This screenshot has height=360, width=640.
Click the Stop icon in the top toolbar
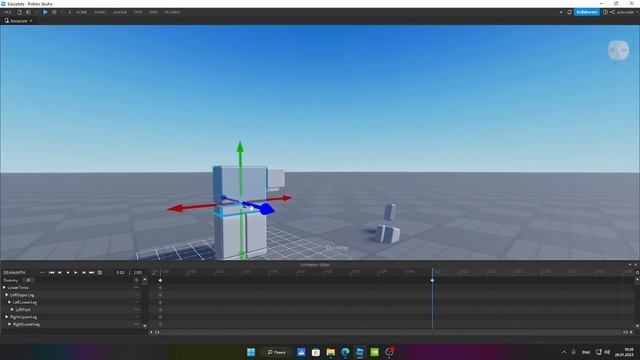[x=54, y=12]
